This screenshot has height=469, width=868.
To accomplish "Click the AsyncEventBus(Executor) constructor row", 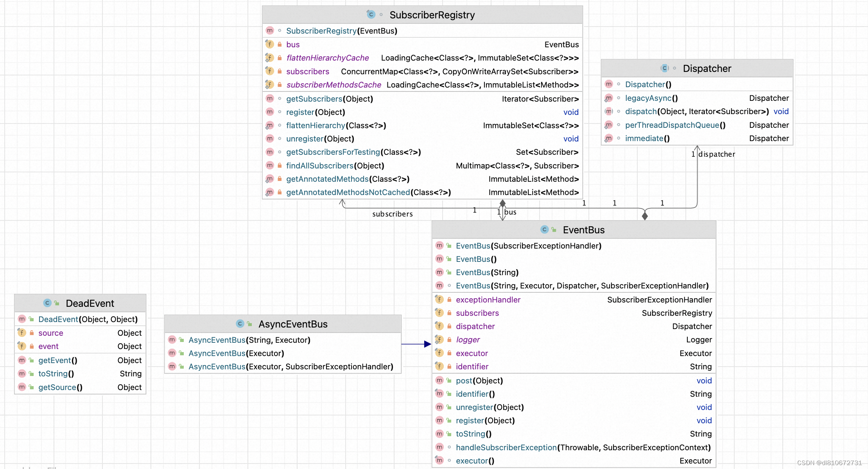I will (236, 353).
